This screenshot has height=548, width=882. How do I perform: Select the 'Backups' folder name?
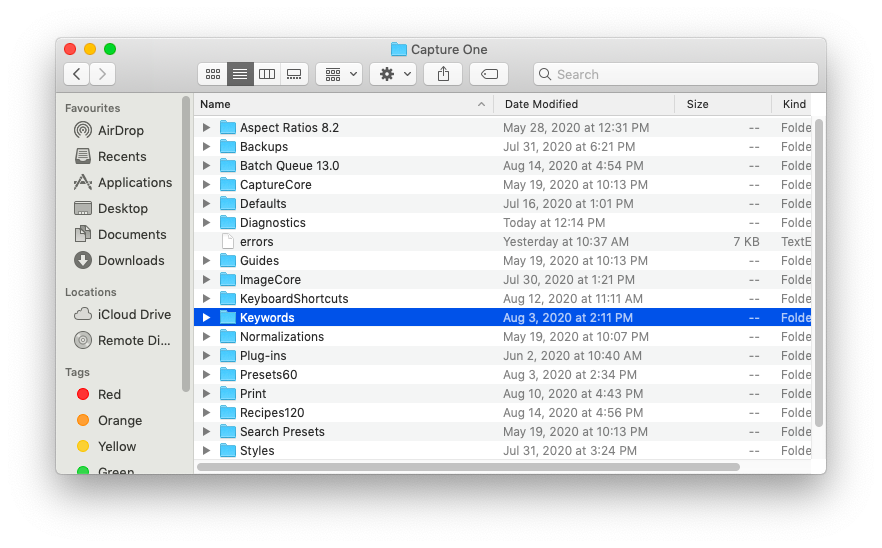click(264, 147)
